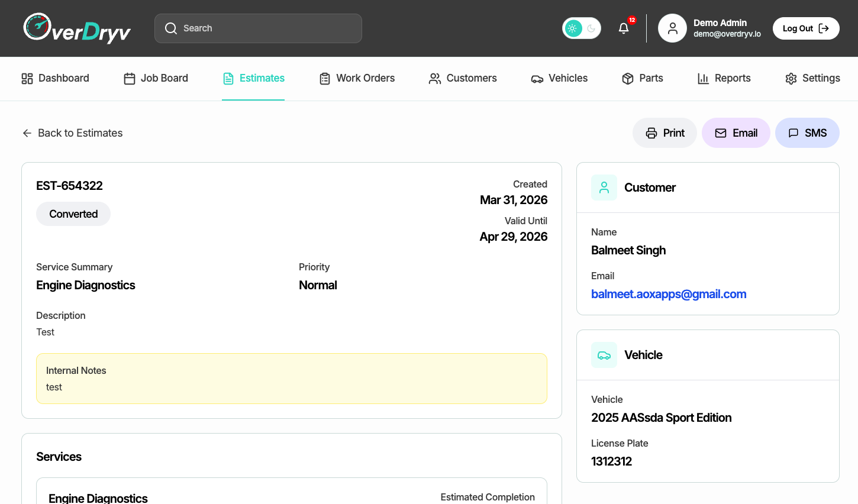Click the Demo Admin account name
The image size is (858, 504).
pyautogui.click(x=720, y=23)
